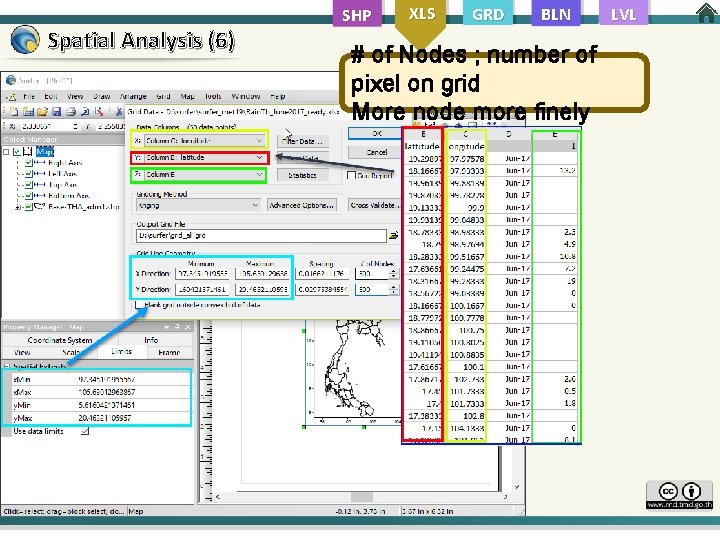Click the Map frame icon in Object Manager
The height and width of the screenshot is (540, 720).
[28, 151]
